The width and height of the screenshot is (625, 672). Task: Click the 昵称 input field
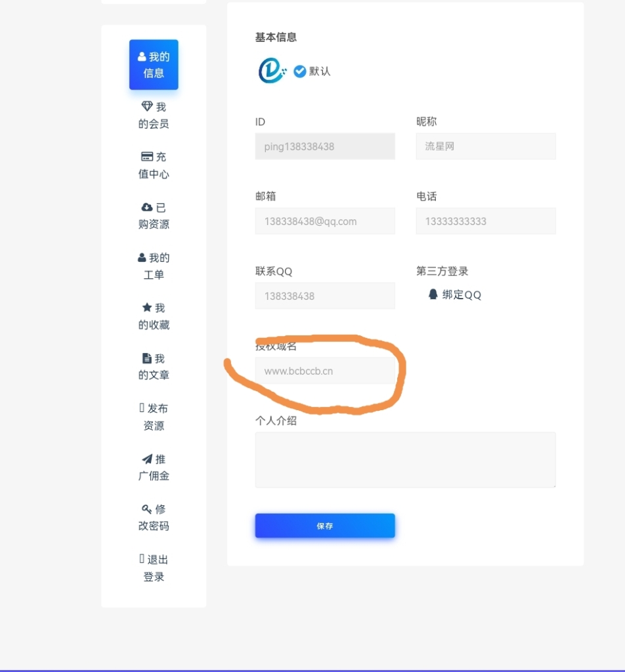(486, 146)
